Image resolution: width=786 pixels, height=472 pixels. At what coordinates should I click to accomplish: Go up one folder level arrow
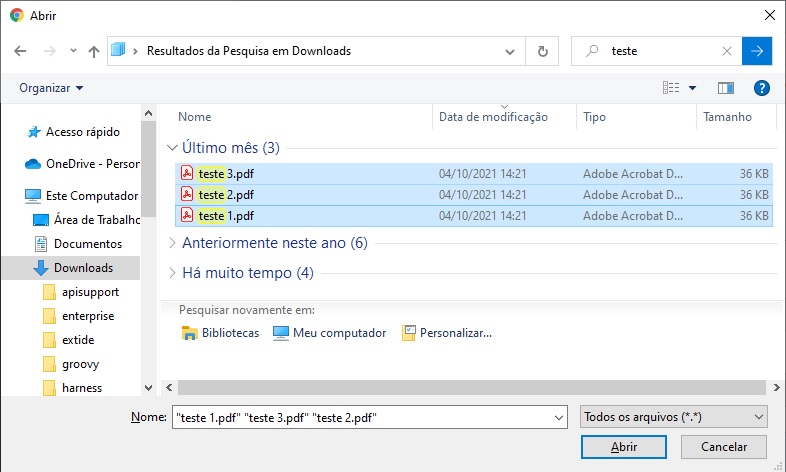94,51
